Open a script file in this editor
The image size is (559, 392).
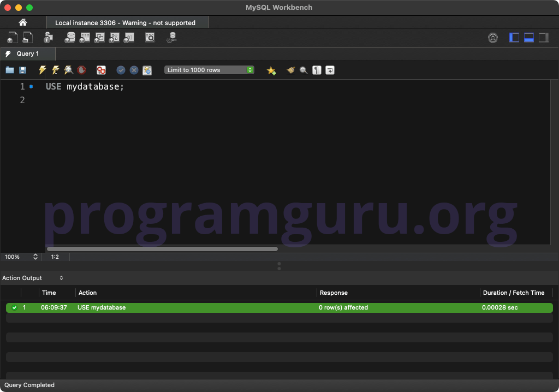10,70
